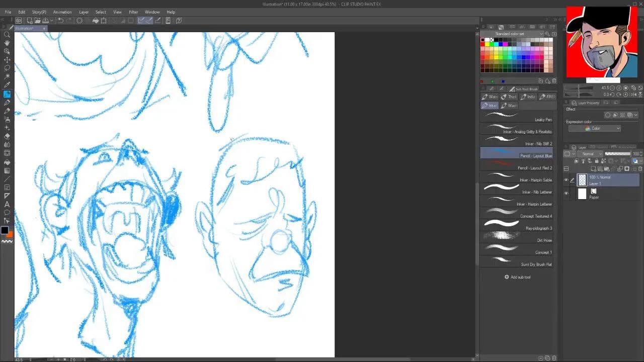
Task: Choose the Lasso selection tool
Action: pos(7,68)
